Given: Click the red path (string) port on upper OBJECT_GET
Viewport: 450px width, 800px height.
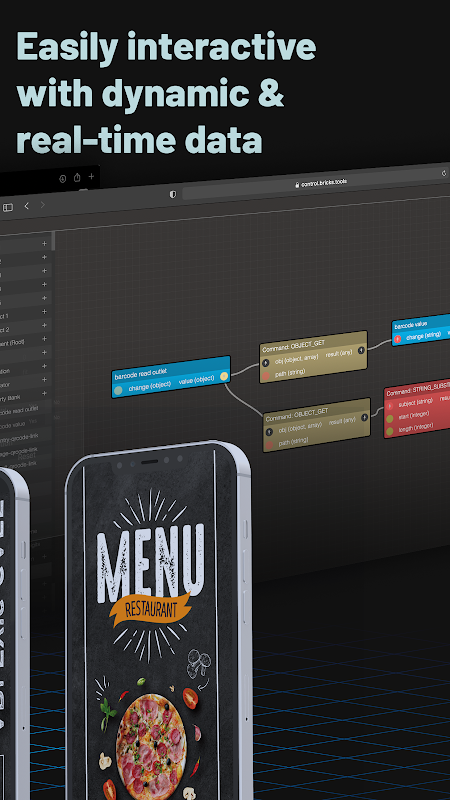Looking at the screenshot, I should click(266, 376).
